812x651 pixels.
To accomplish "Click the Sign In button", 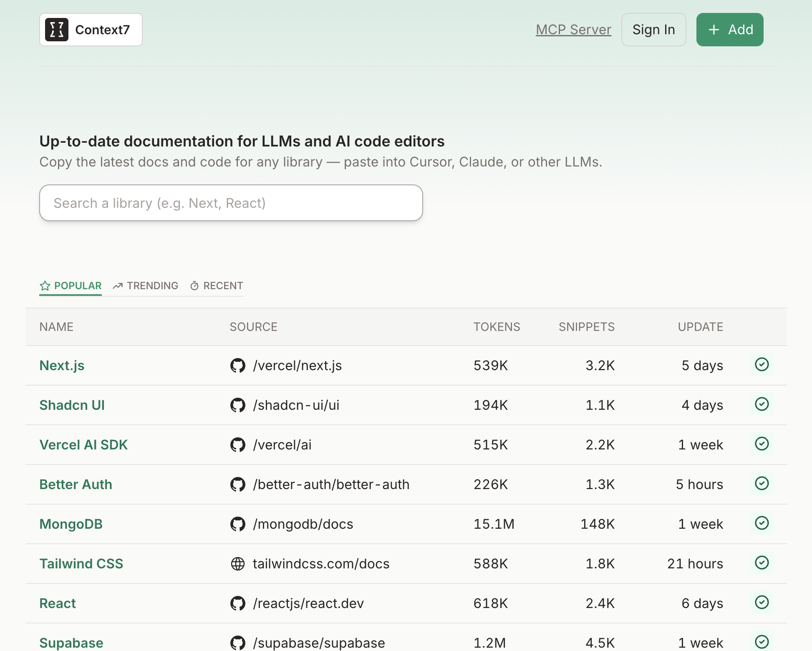I will click(x=653, y=30).
